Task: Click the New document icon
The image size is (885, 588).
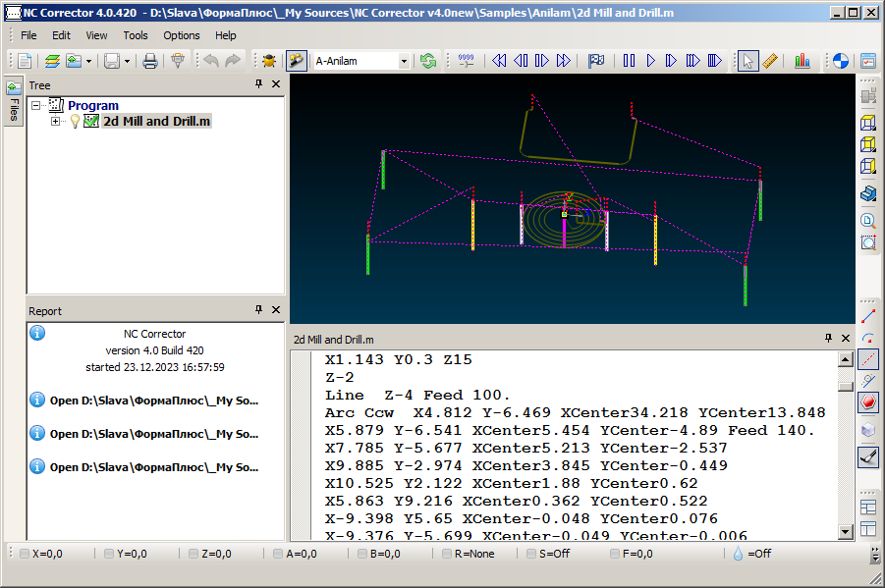Action: click(x=25, y=61)
